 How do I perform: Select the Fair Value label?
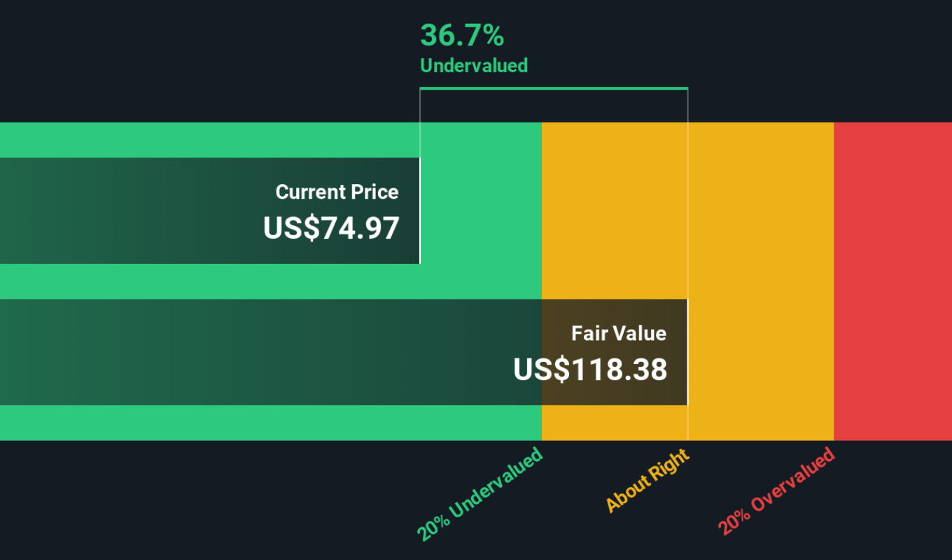(x=619, y=333)
